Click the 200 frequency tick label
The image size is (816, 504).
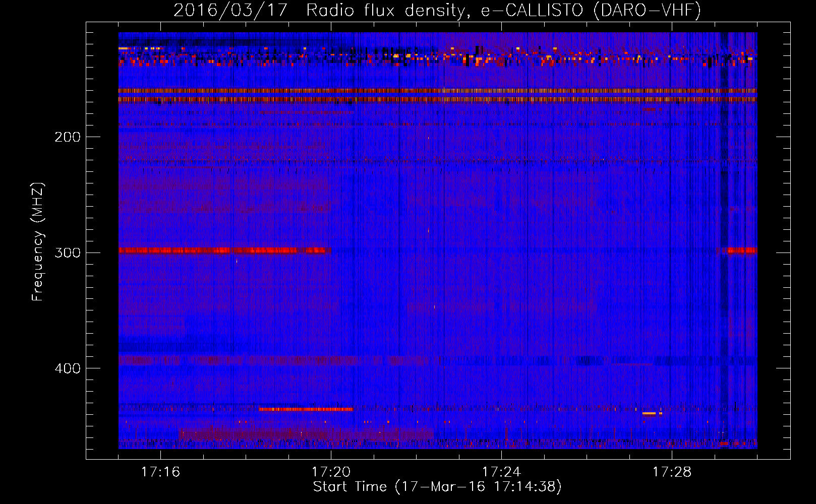68,137
